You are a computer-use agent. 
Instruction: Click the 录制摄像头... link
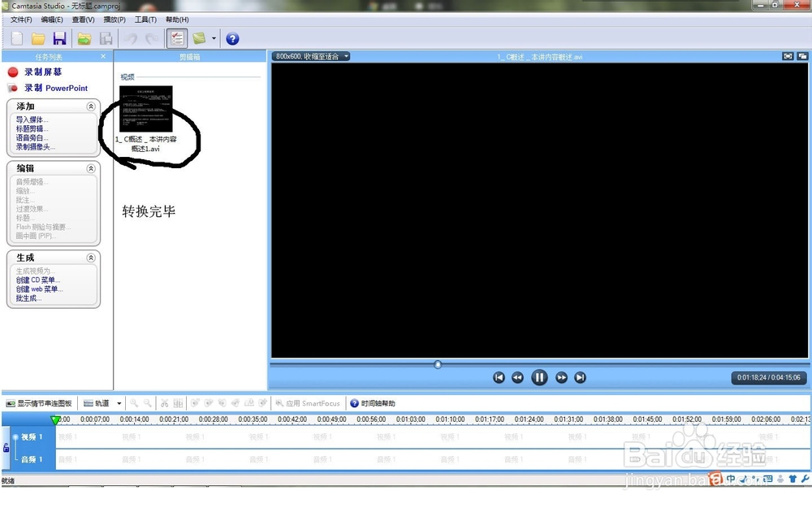(35, 146)
